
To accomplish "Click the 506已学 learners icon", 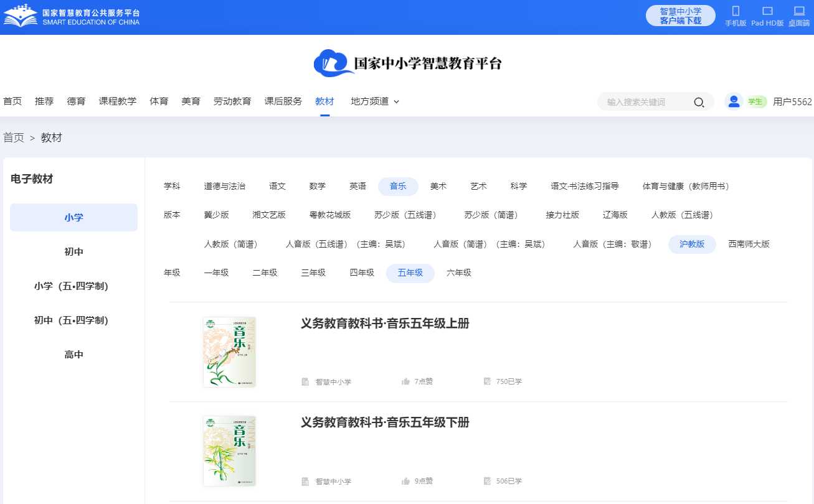I will 488,481.
